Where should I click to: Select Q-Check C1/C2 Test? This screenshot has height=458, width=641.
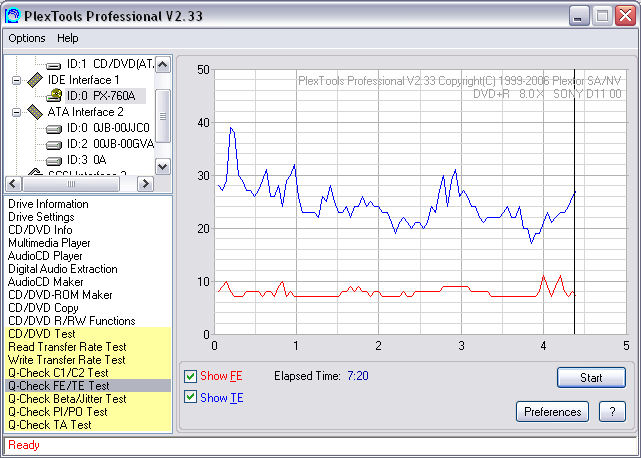click(88, 373)
